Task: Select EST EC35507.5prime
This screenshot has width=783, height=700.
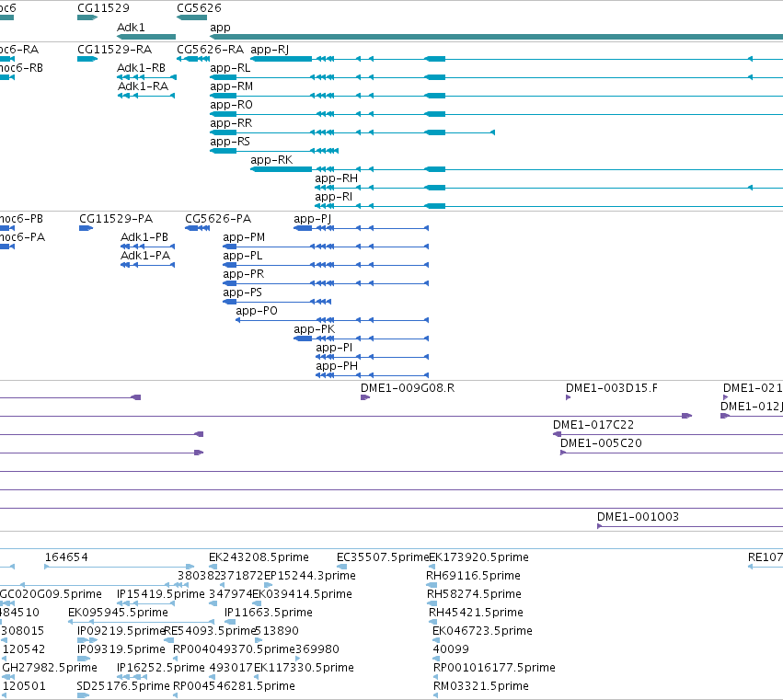Action: pos(383,557)
